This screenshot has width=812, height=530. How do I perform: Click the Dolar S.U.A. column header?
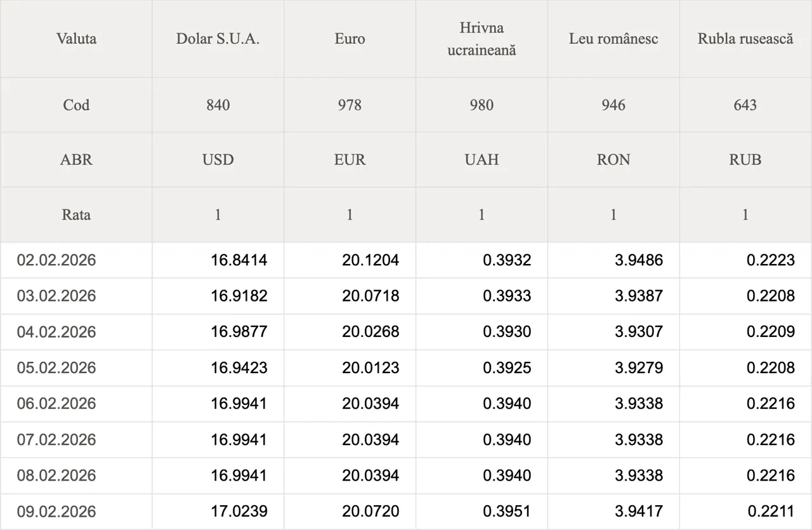(218, 39)
